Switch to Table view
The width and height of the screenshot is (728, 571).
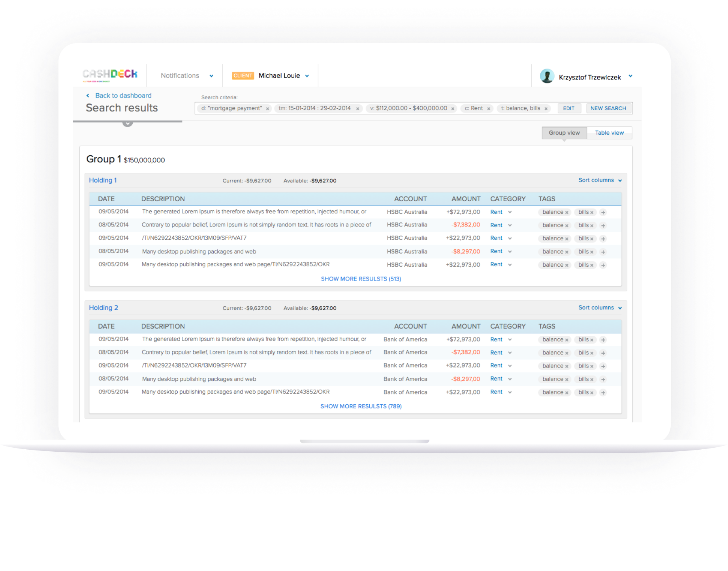tap(609, 133)
